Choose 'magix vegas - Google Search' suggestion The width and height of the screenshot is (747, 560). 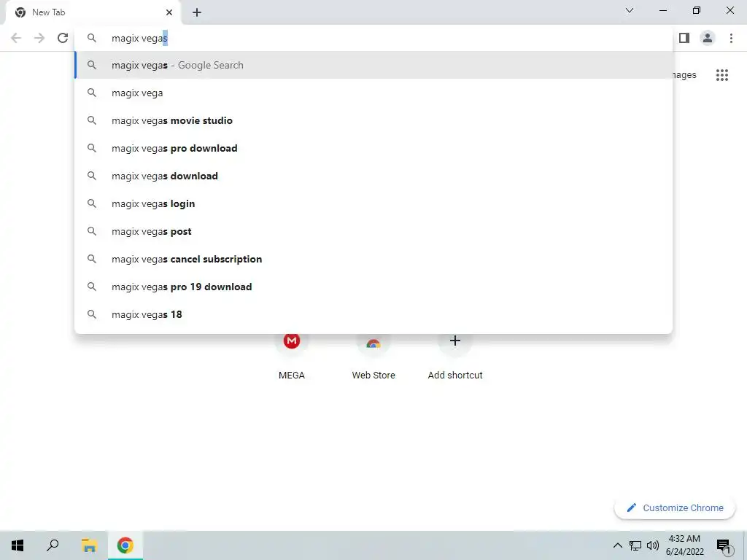click(x=373, y=65)
